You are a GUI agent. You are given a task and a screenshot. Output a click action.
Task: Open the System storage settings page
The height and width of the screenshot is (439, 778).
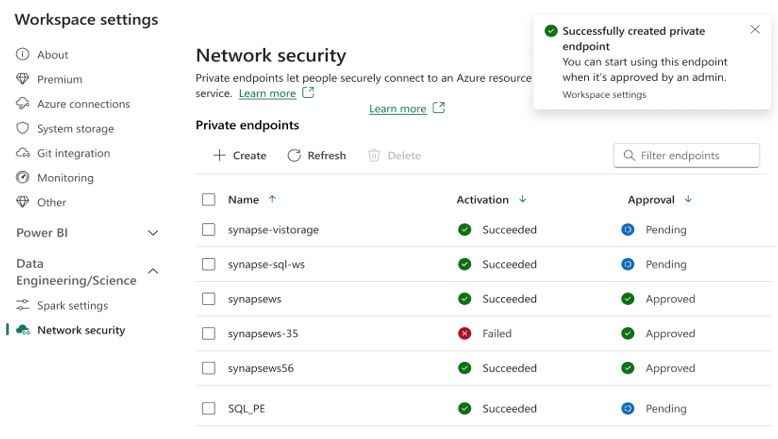pyautogui.click(x=75, y=129)
